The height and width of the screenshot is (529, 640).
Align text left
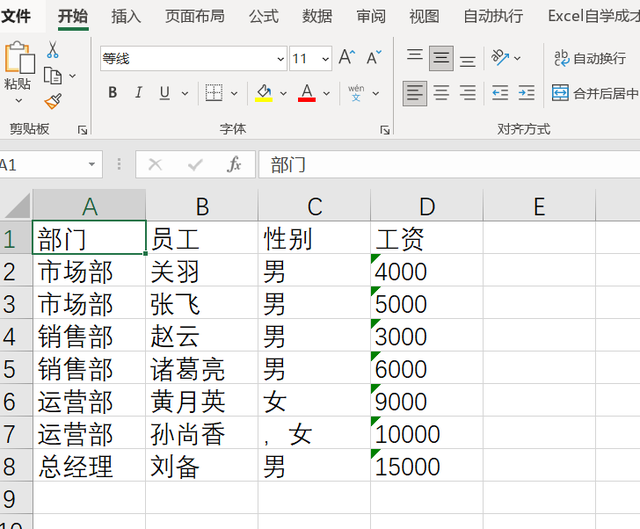[415, 93]
